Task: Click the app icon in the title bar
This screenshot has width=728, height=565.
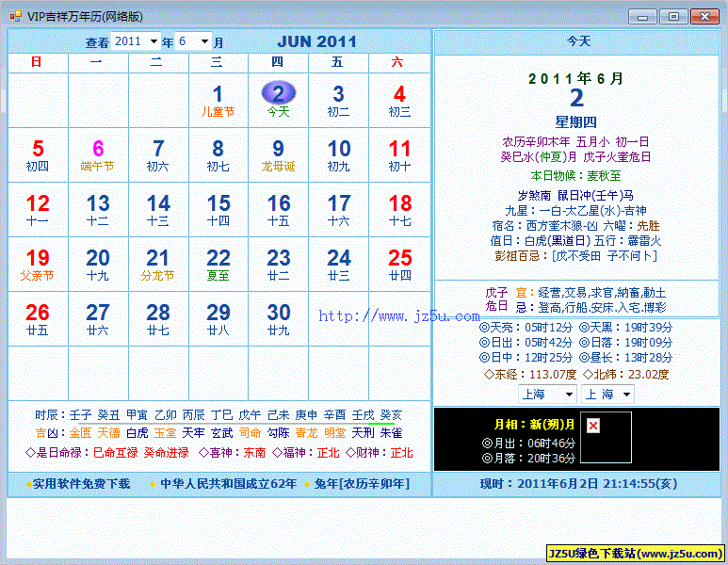Action: click(14, 16)
